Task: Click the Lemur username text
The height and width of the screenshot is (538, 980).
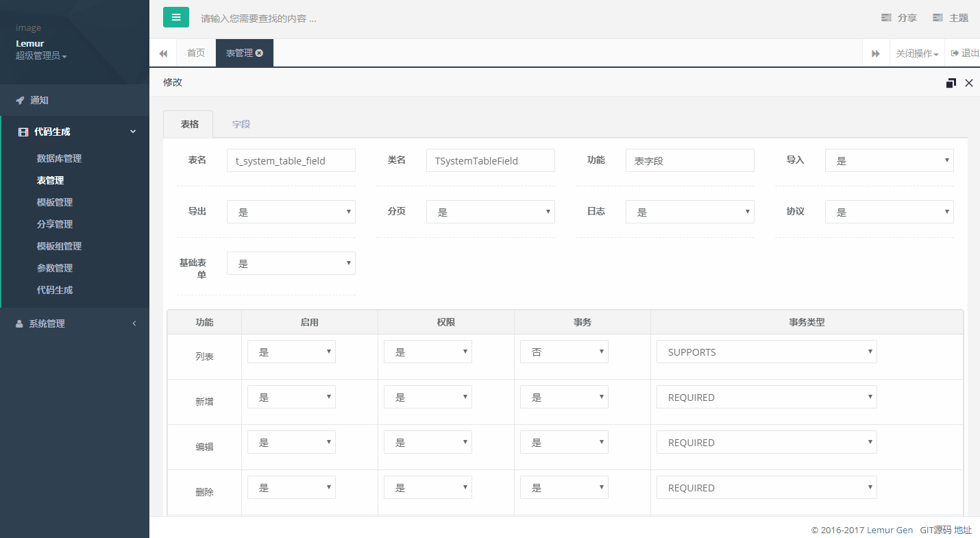Action: tap(30, 43)
